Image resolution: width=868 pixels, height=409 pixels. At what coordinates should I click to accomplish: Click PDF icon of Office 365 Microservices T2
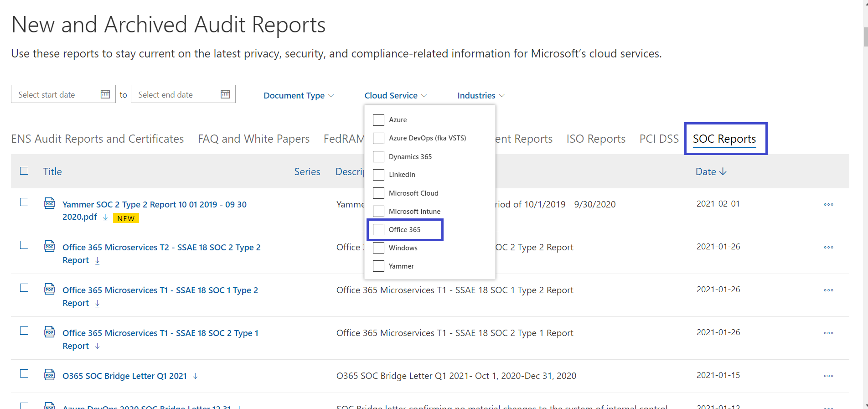[x=50, y=246]
